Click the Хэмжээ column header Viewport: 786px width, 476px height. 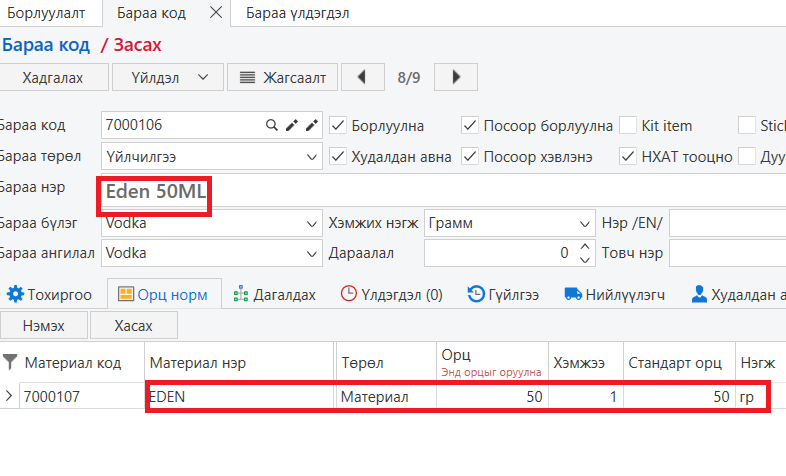tap(585, 362)
